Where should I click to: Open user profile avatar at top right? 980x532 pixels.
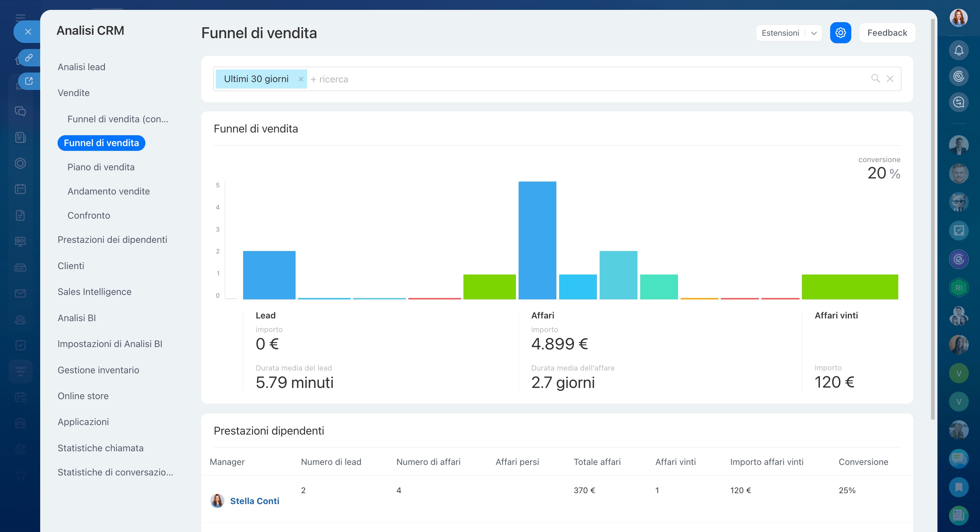click(958, 18)
